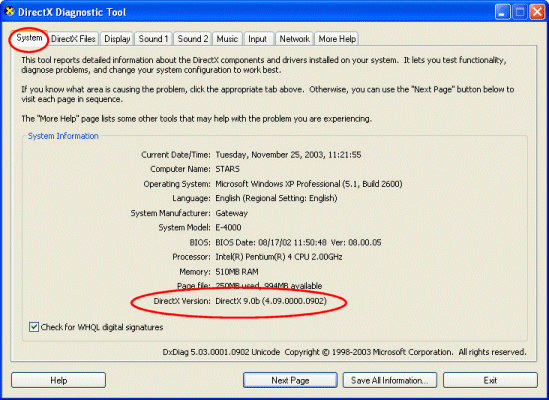Click 'Microsoft Windows XP Professional' value
This screenshot has width=549, height=400.
click(308, 184)
